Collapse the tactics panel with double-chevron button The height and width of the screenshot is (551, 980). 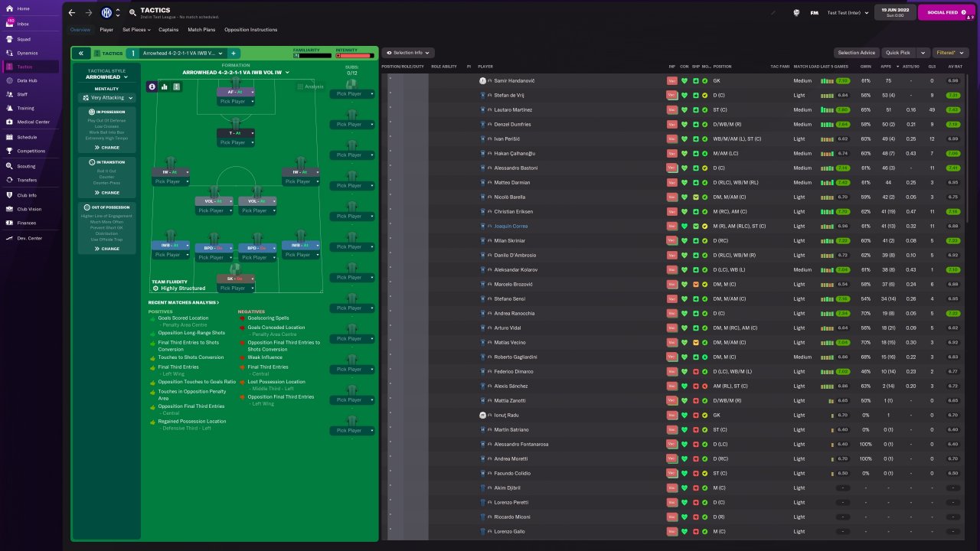coord(80,54)
